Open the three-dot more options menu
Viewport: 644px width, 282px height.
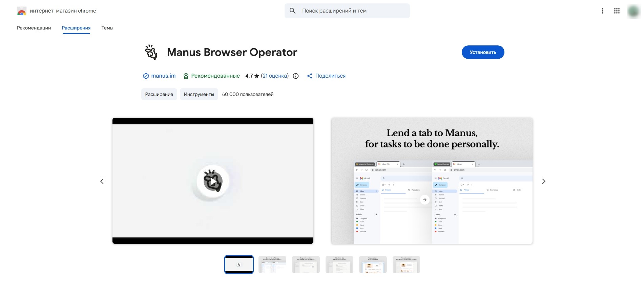click(602, 11)
